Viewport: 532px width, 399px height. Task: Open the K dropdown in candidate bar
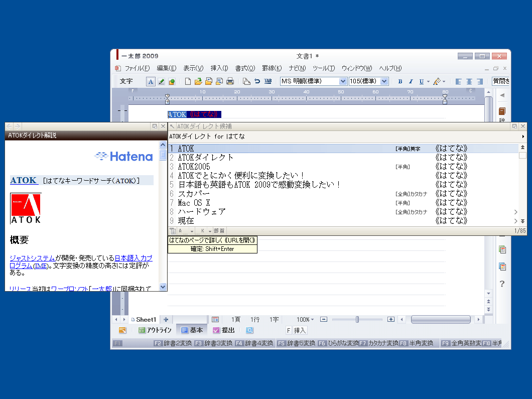click(x=210, y=231)
